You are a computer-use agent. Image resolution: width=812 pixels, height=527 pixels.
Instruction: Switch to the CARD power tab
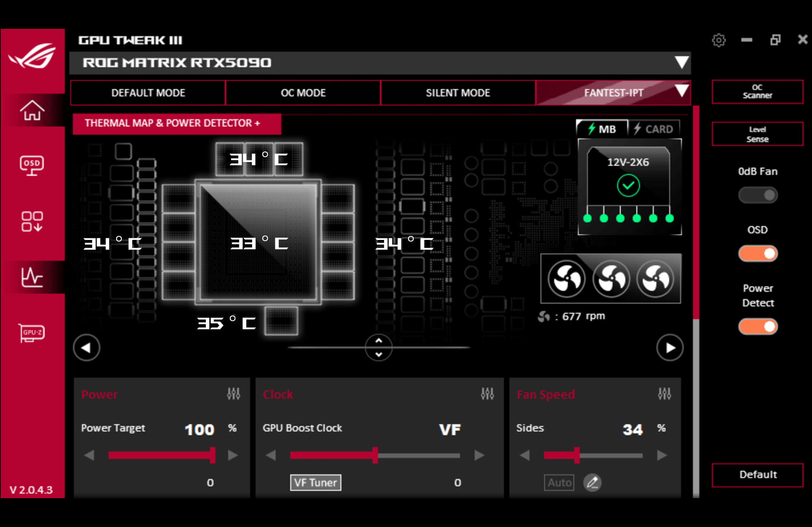tap(654, 129)
